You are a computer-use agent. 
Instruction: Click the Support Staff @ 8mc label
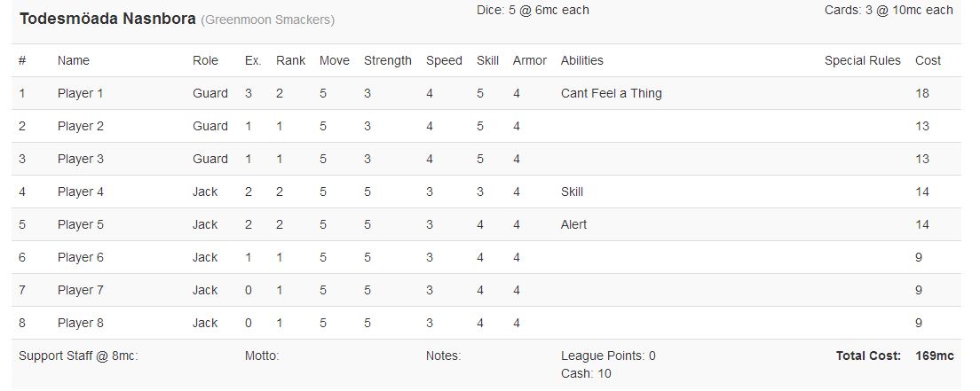tap(78, 356)
